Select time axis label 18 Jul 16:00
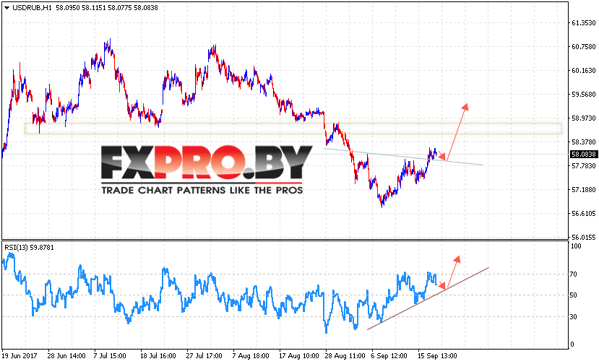 click(158, 356)
